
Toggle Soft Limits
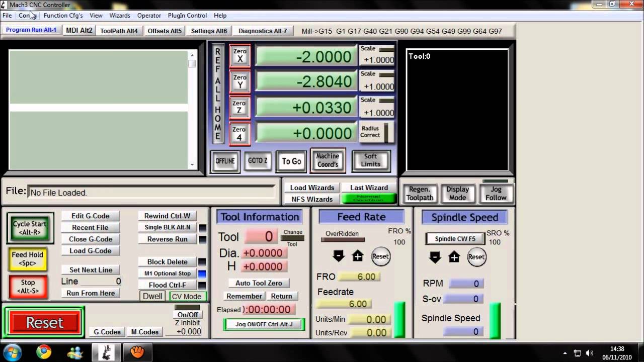[371, 161]
